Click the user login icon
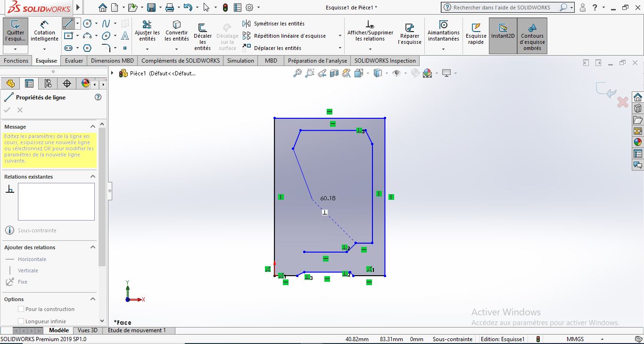Viewport: 644px width, 344px height. click(583, 8)
